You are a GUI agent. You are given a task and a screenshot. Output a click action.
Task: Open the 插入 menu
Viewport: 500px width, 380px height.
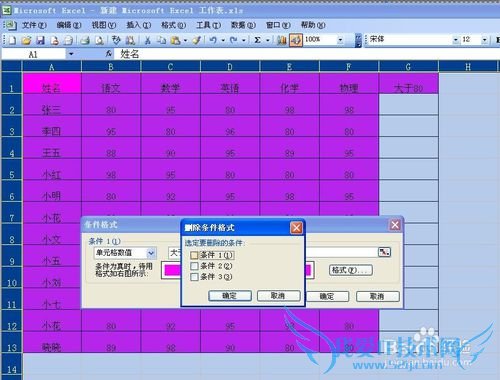138,25
